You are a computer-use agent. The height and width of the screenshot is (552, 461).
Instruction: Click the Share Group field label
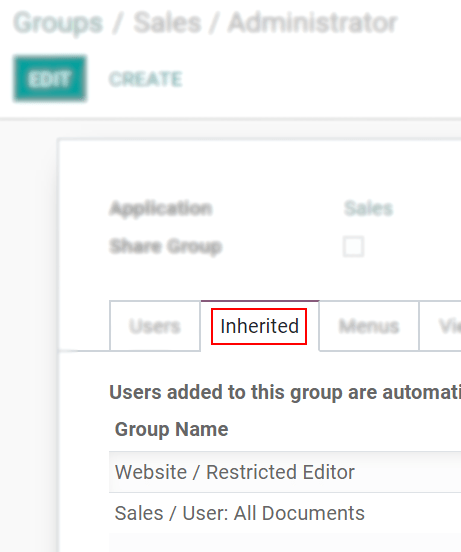[x=166, y=246]
